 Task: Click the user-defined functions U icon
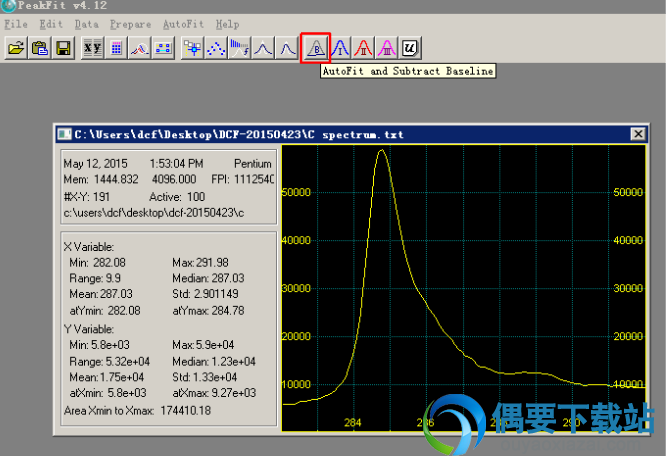[x=410, y=48]
